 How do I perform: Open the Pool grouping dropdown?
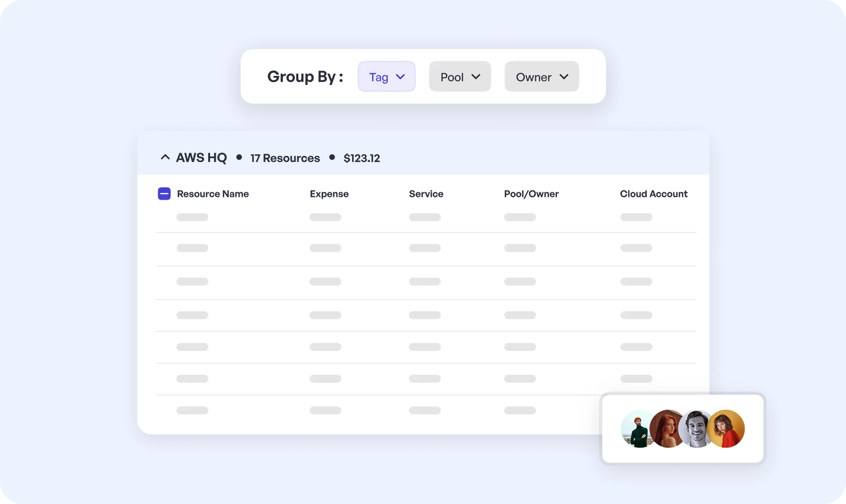(x=459, y=77)
